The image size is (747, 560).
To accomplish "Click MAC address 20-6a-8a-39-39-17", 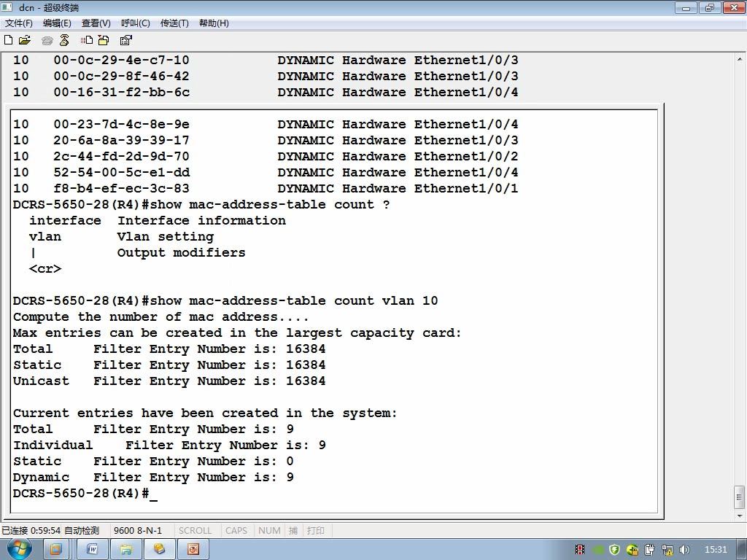I will click(122, 141).
